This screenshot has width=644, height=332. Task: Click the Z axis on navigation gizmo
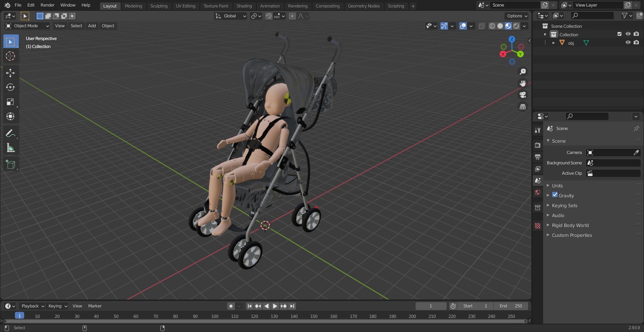[512, 40]
